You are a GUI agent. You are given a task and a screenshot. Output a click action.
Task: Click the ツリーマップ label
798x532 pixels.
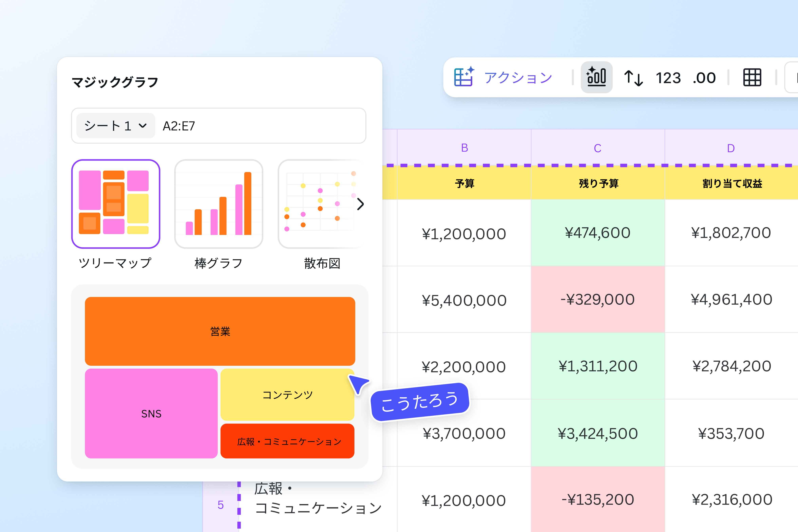point(115,263)
